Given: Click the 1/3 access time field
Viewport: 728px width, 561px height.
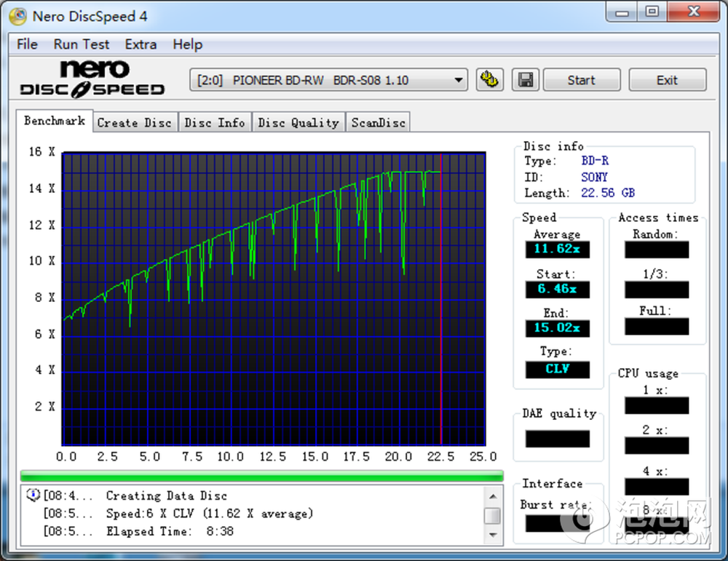Looking at the screenshot, I should [657, 290].
